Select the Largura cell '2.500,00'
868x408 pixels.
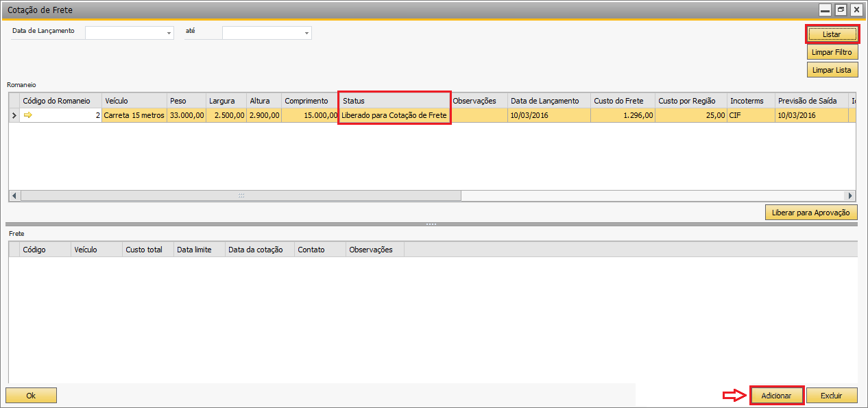(x=226, y=116)
